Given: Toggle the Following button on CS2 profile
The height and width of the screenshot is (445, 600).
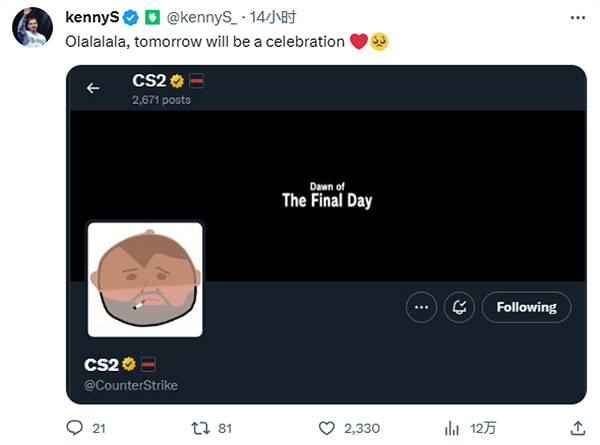Looking at the screenshot, I should pos(526,308).
